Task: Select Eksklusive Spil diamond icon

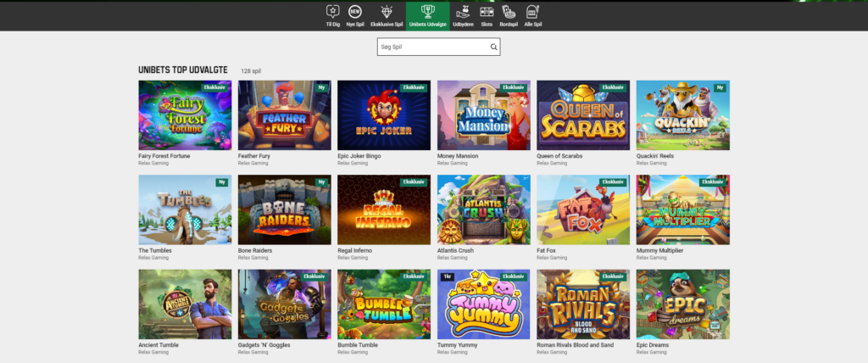Action: [x=387, y=10]
